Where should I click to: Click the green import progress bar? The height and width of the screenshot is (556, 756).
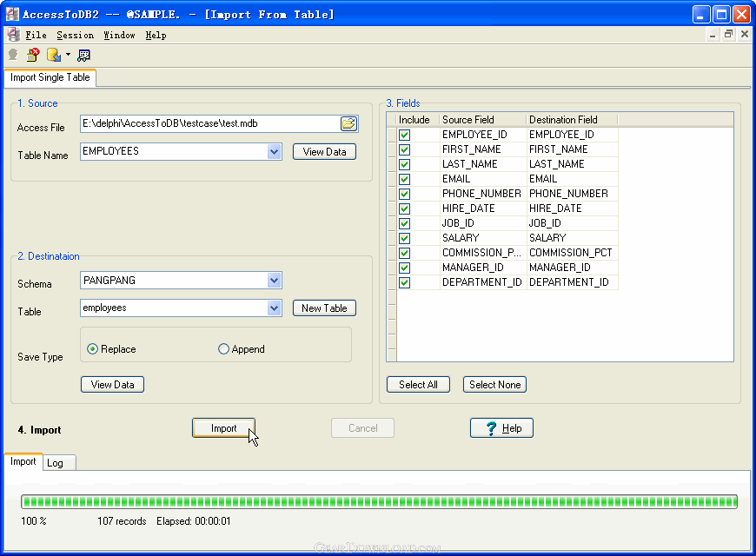click(x=379, y=501)
